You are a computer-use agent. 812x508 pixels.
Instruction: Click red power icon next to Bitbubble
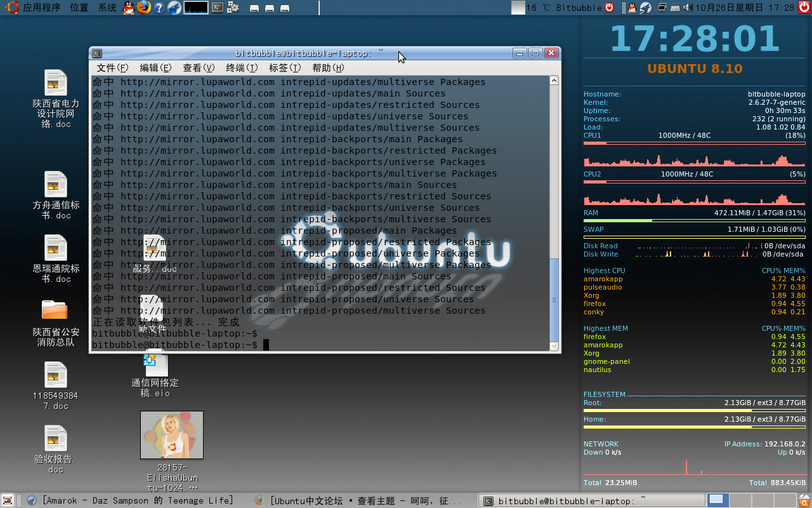pos(610,8)
